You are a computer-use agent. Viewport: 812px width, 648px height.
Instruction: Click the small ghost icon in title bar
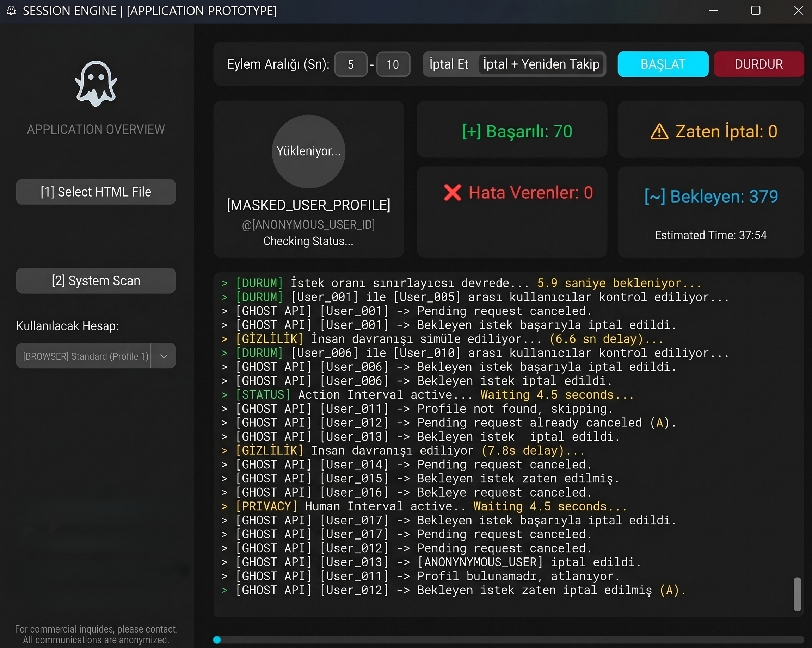coord(11,11)
